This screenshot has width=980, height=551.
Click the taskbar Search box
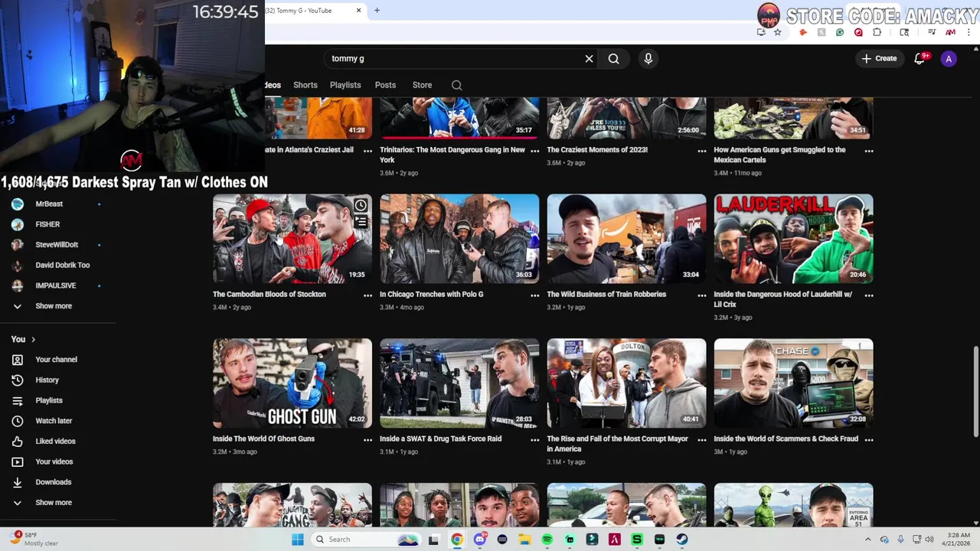tap(366, 540)
